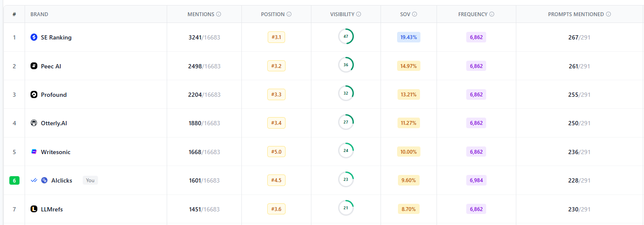Click SE Ranking visibility ring showing 47
The height and width of the screenshot is (225, 644).
346,37
